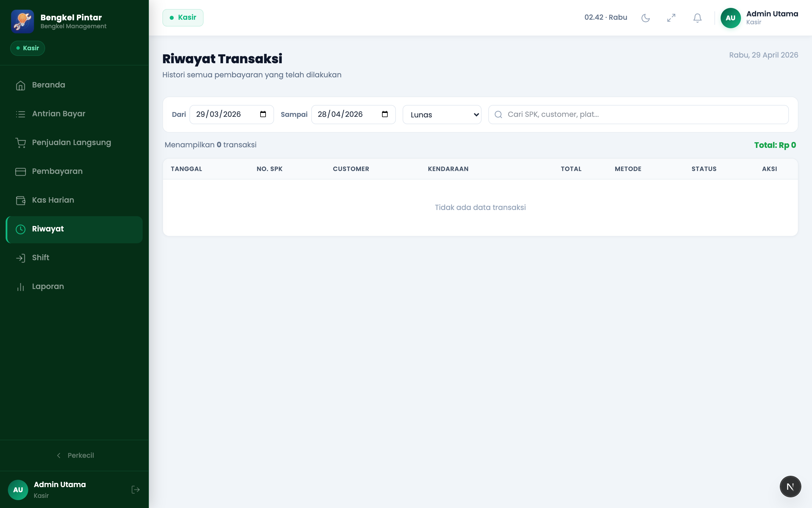This screenshot has height=508, width=812.
Task: Click the Cari SPK search field
Action: pyautogui.click(x=638, y=115)
